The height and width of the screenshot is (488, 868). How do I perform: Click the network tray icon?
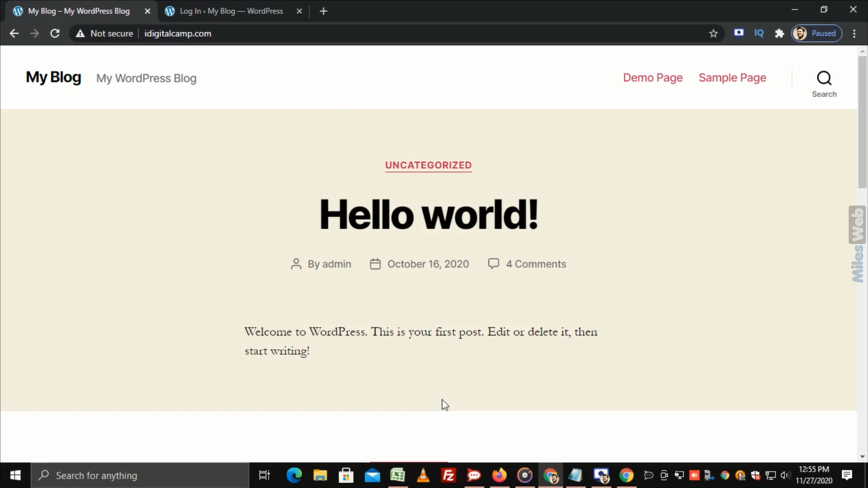tap(771, 475)
